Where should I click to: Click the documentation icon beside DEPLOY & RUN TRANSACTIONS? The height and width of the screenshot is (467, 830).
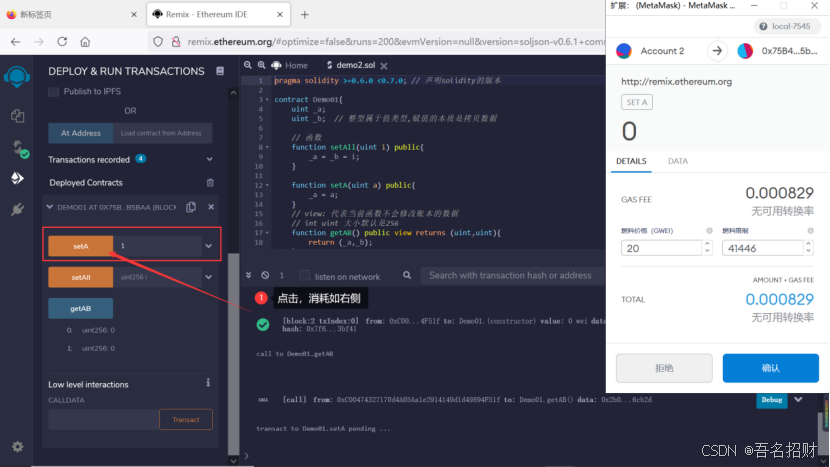[220, 71]
